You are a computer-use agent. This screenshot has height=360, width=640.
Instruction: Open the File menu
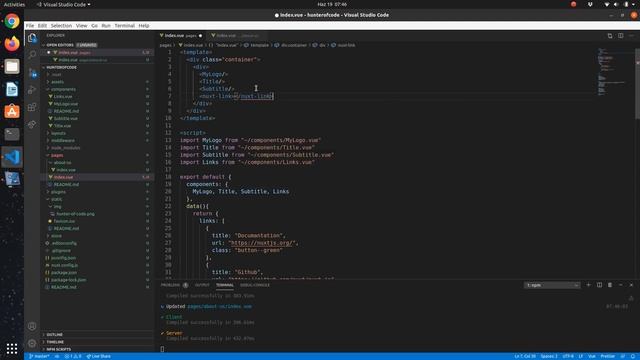(x=30, y=25)
